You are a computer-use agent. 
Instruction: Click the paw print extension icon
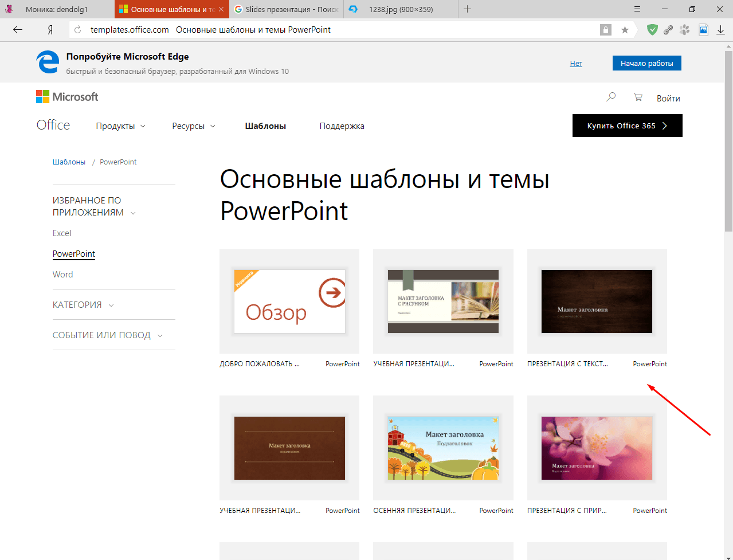(685, 30)
